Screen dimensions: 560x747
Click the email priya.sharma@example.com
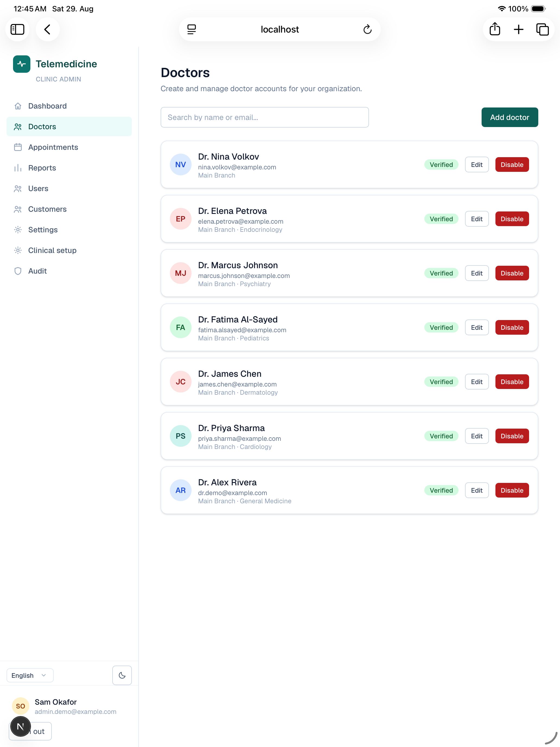pyautogui.click(x=239, y=438)
